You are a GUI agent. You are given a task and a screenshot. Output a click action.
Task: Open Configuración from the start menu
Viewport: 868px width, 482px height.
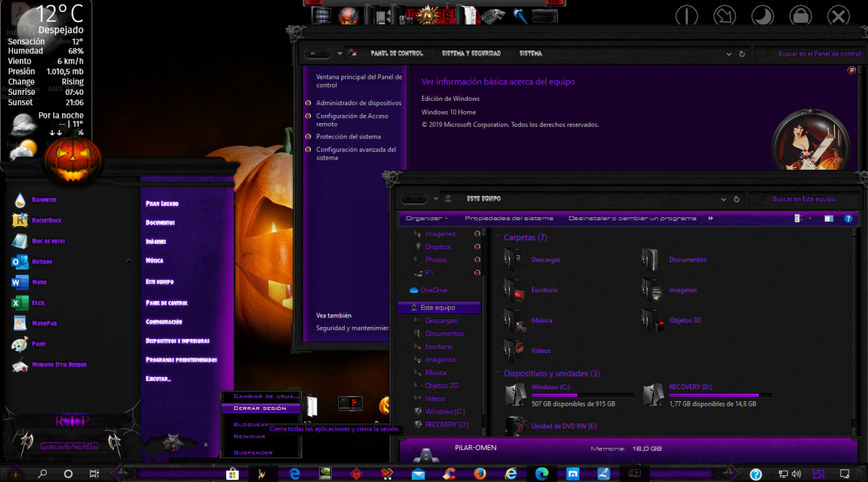pyautogui.click(x=163, y=322)
